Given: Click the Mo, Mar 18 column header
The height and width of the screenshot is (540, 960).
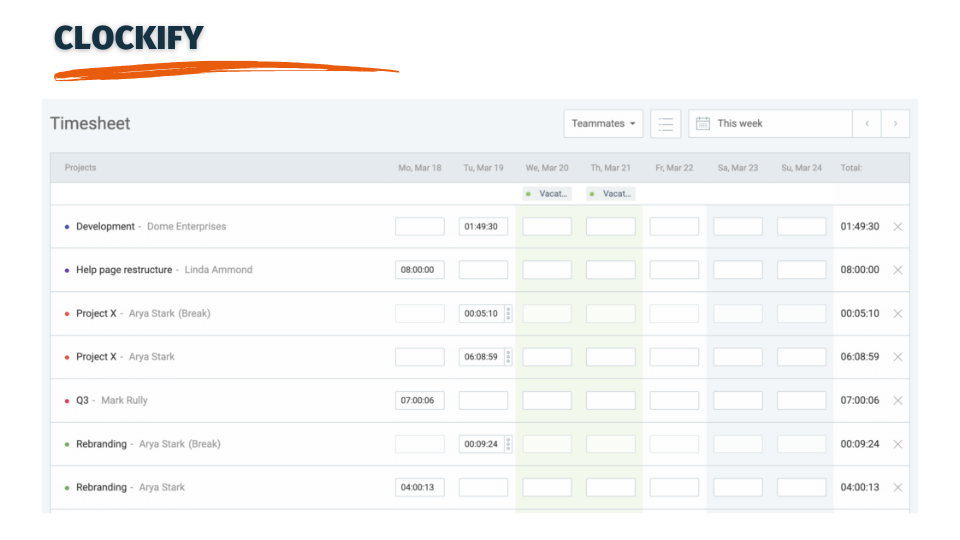Looking at the screenshot, I should 420,168.
